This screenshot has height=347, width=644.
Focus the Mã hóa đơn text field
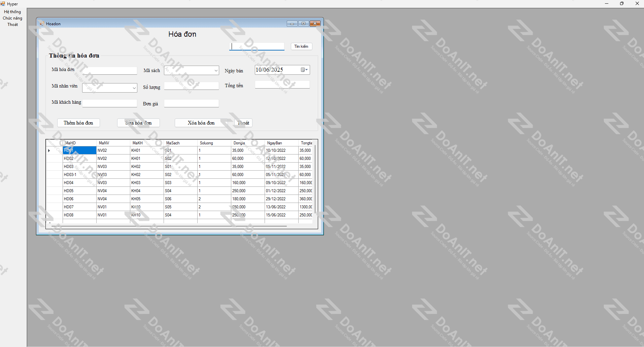pyautogui.click(x=110, y=71)
